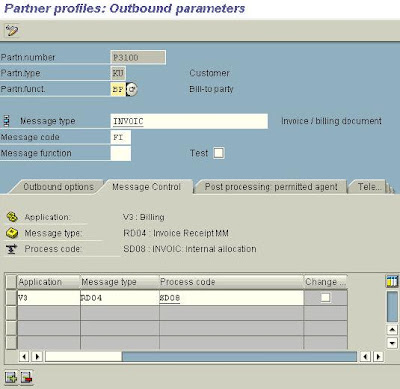This screenshot has width=400, height=389.
Task: Click the delete row icon below the table
Action: click(x=26, y=378)
